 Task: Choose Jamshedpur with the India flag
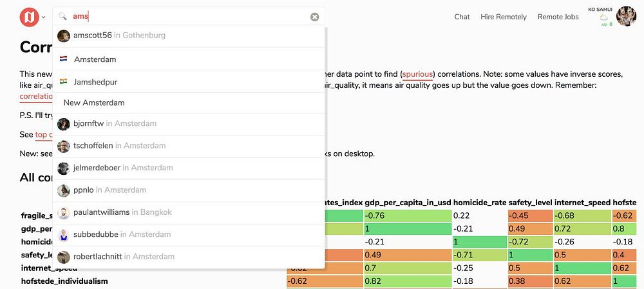[x=95, y=82]
